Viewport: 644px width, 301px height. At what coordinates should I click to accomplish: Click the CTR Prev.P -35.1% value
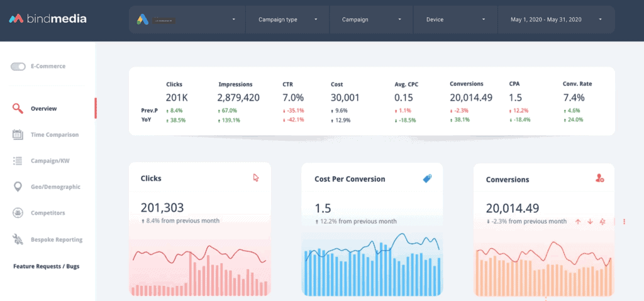click(x=293, y=111)
